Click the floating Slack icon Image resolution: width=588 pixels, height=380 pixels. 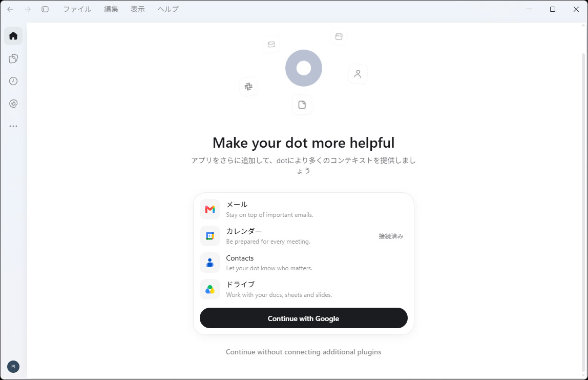248,87
